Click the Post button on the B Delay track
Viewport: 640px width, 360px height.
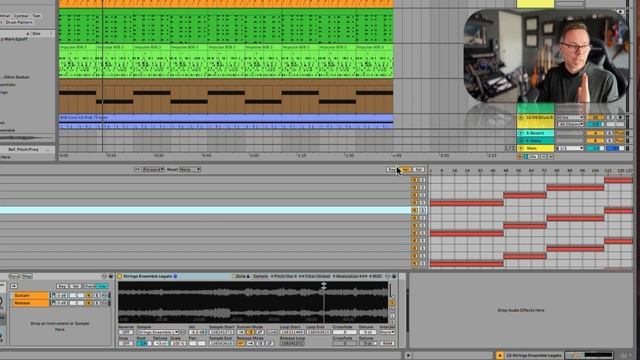click(620, 140)
